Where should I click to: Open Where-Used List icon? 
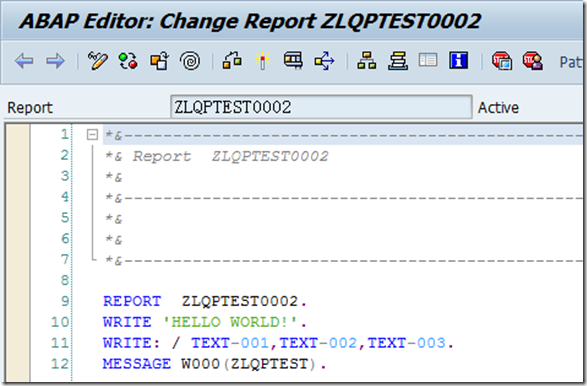coord(324,61)
